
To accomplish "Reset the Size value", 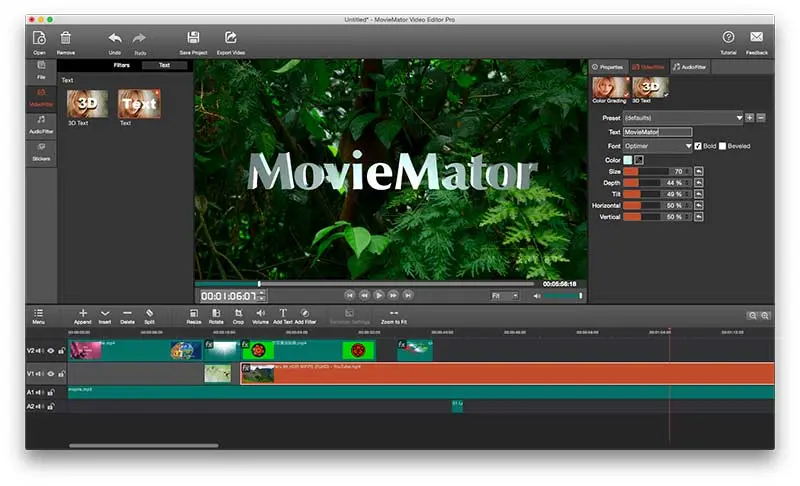I will [699, 171].
